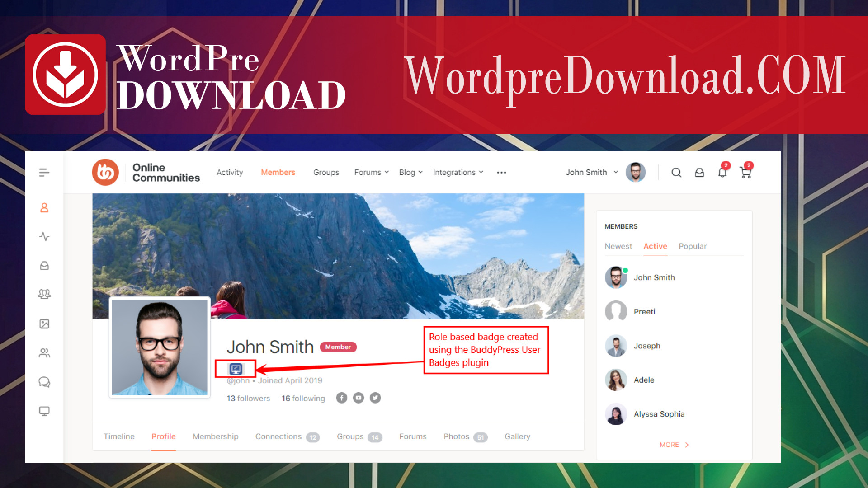Open the photos icon in left sidebar
Viewport: 868px width, 488px height.
click(44, 324)
